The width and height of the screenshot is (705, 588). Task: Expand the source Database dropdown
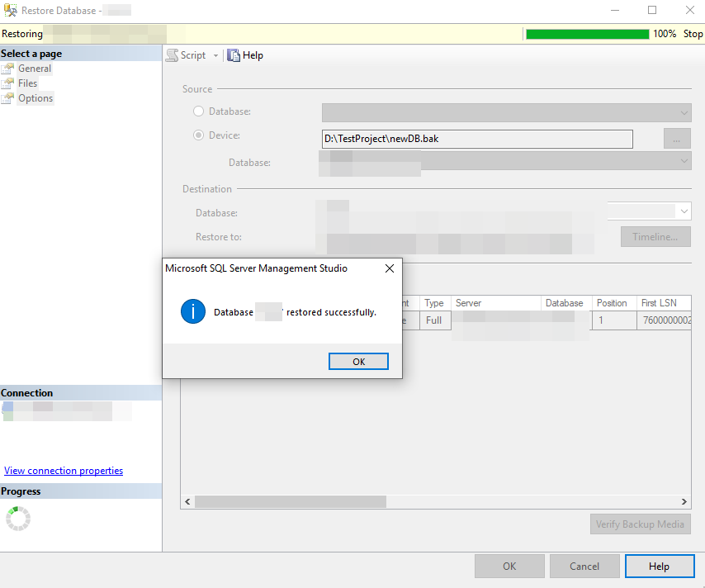click(684, 113)
